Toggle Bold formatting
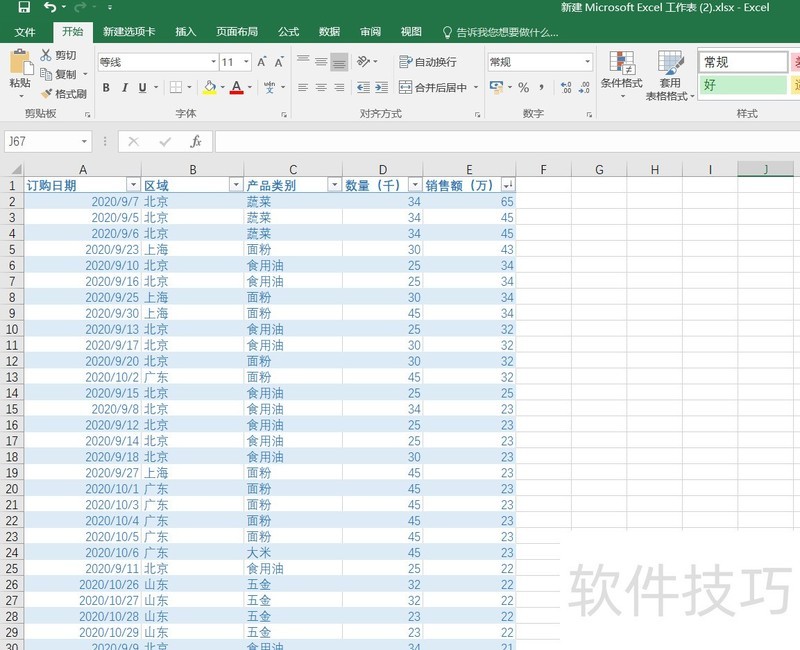Image resolution: width=800 pixels, height=650 pixels. point(106,88)
